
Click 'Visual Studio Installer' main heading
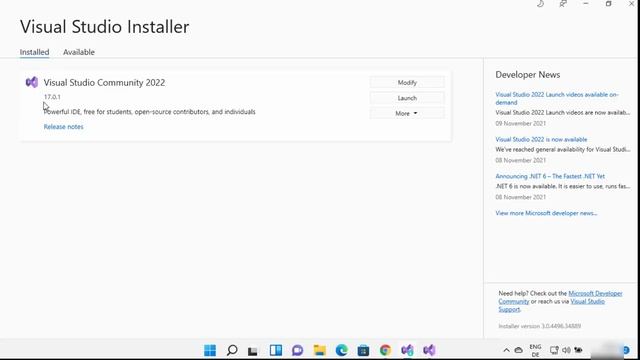click(x=104, y=27)
